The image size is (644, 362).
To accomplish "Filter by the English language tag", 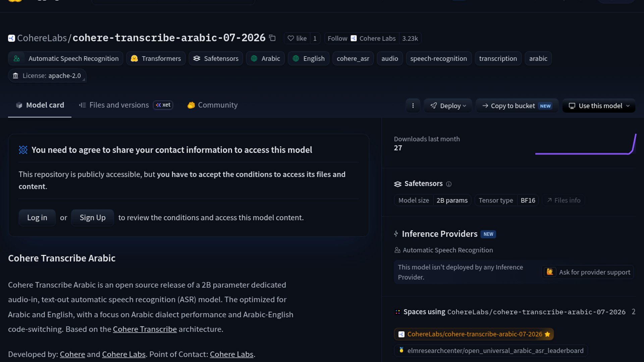I will [x=309, y=58].
